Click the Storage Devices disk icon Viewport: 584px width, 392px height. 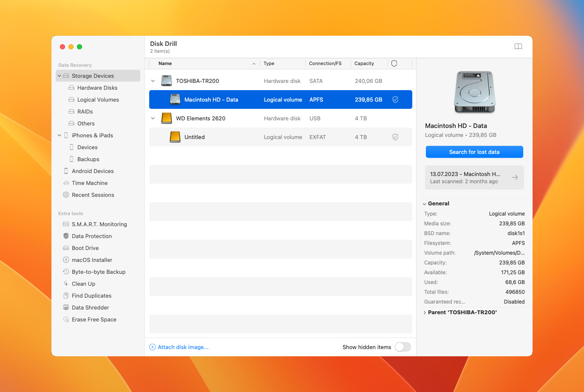coord(66,76)
